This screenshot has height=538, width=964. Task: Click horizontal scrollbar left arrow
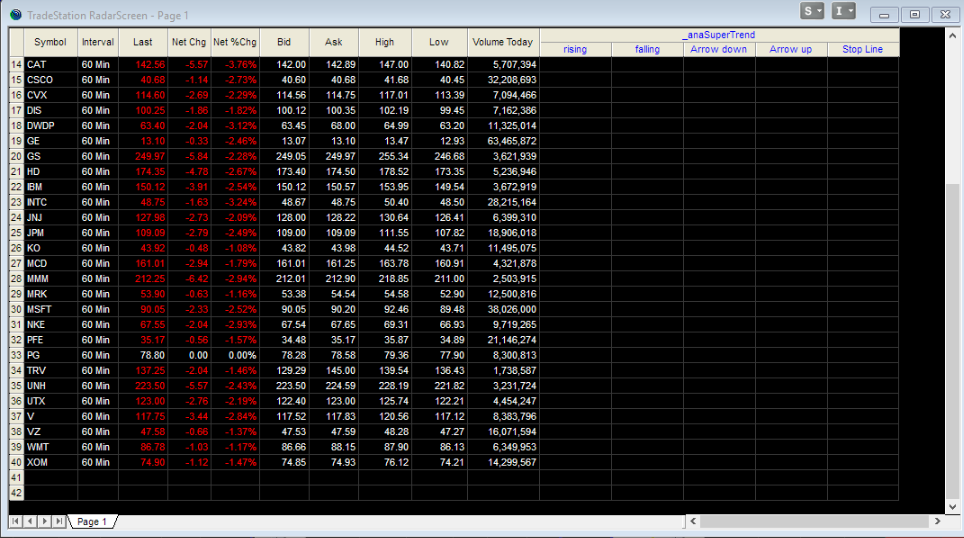[693, 521]
